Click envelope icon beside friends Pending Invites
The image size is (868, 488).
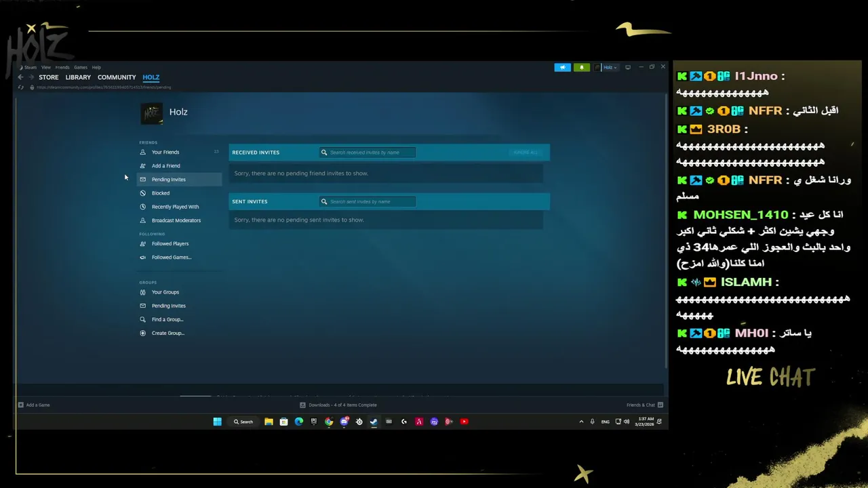tap(142, 179)
